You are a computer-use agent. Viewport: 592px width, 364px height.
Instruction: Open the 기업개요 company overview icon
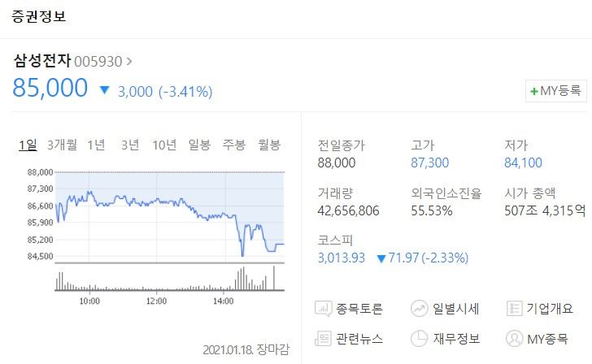point(514,309)
